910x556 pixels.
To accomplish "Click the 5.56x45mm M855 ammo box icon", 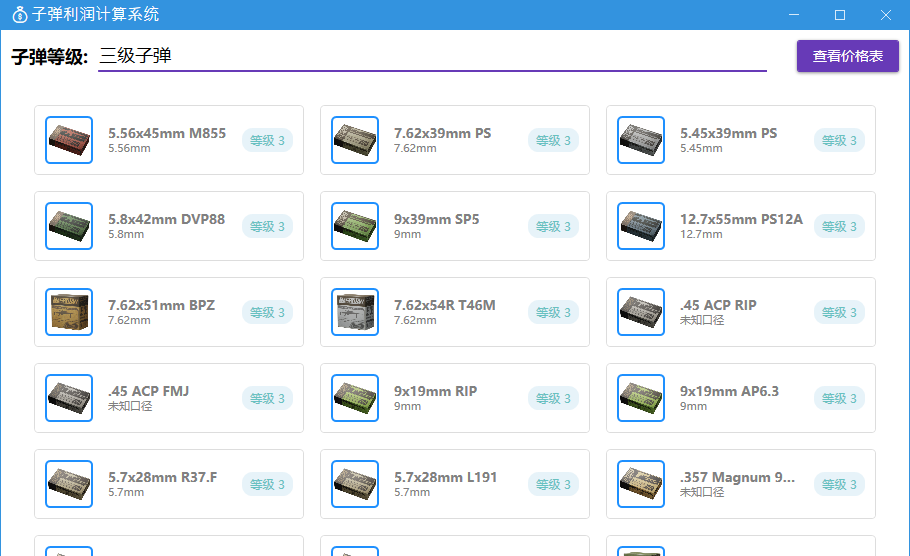I will pyautogui.click(x=69, y=141).
